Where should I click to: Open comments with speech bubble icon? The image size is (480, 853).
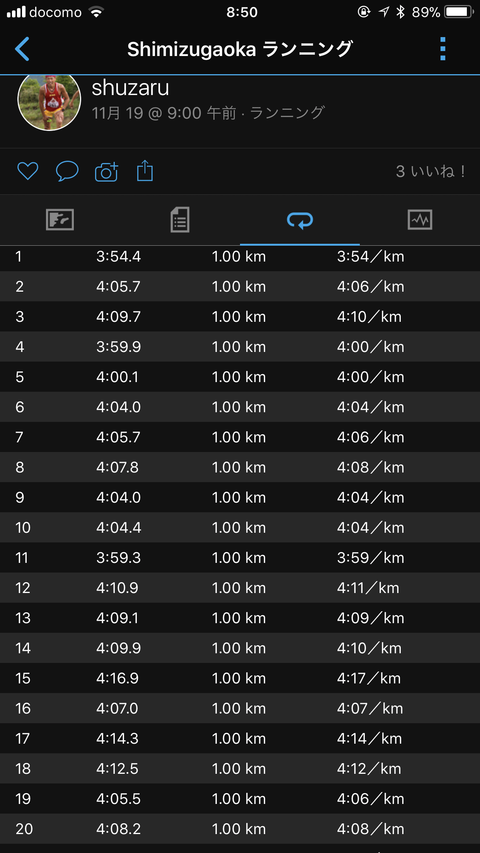tap(67, 171)
